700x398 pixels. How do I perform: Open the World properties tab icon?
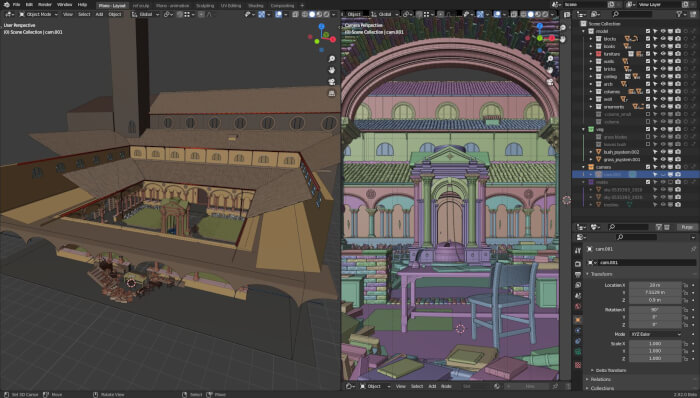coord(578,307)
